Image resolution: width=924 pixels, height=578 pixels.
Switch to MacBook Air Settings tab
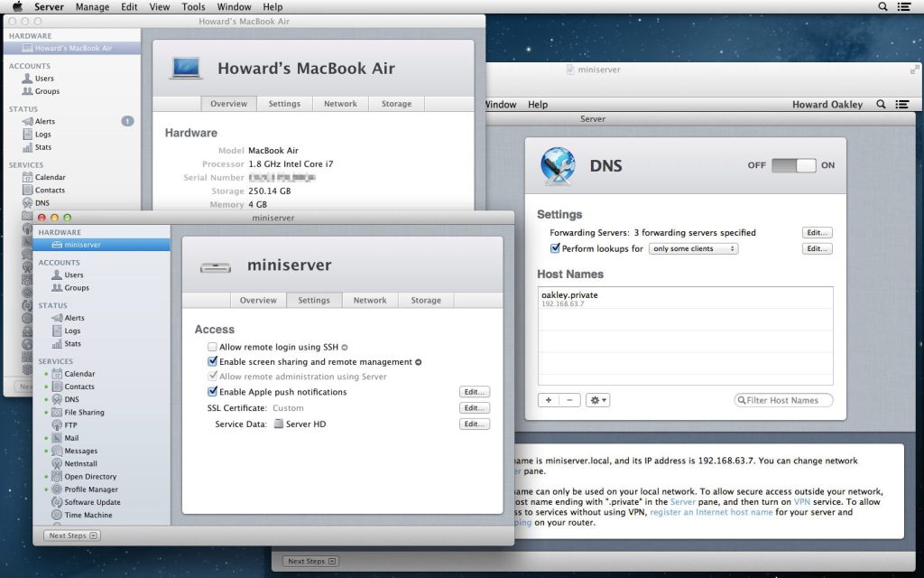coord(284,104)
